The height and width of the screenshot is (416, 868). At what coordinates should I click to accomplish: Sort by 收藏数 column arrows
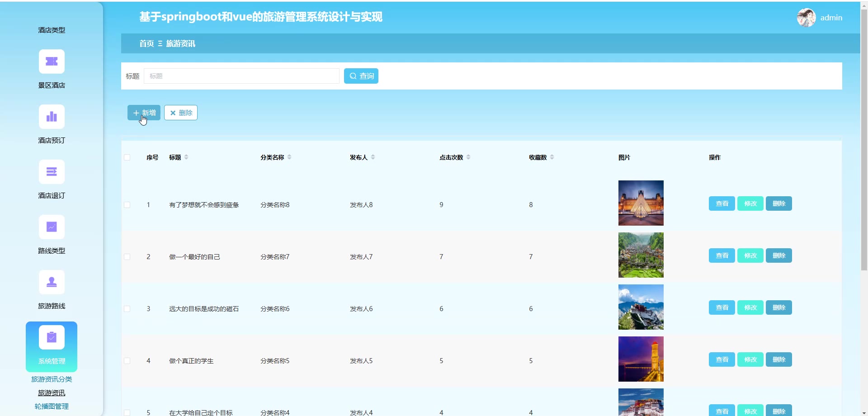[552, 157]
